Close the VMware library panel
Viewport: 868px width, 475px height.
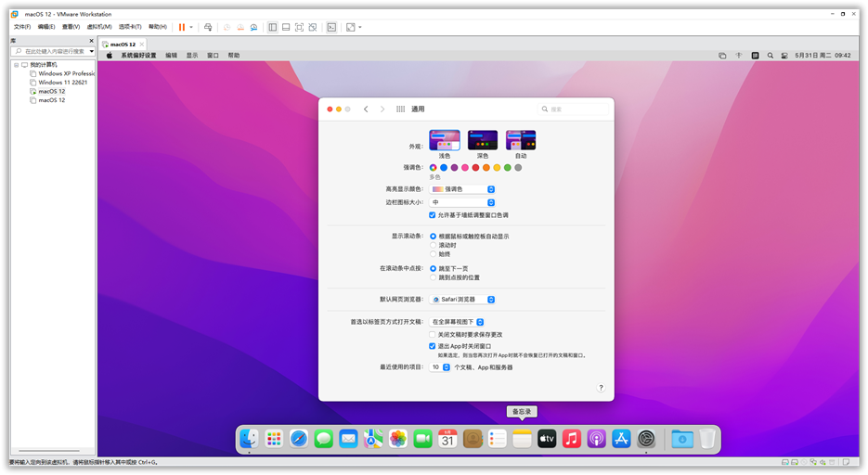[x=91, y=41]
